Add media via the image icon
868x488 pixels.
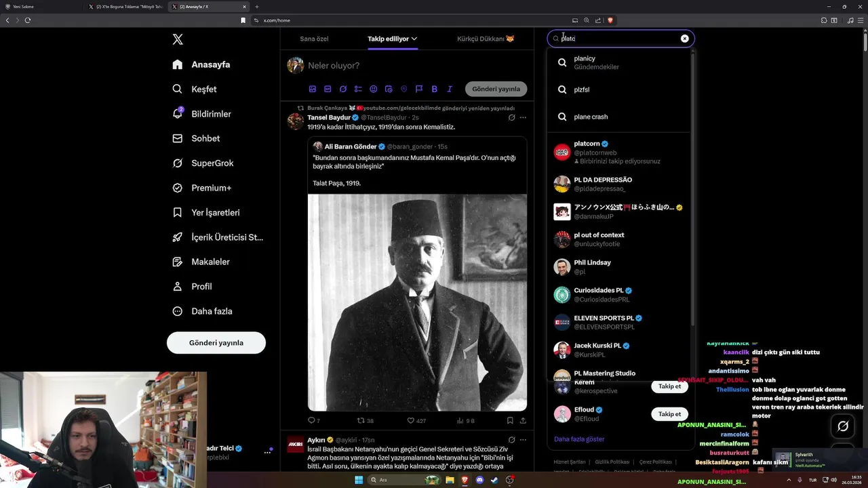tap(313, 89)
